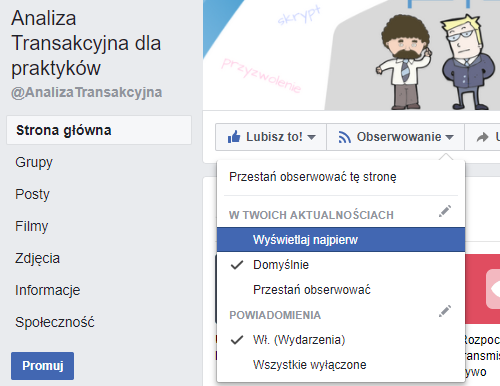Screen dimensions: 500x386
Task: Click the @AnalizaTransakcyjna username
Action: click(x=86, y=92)
